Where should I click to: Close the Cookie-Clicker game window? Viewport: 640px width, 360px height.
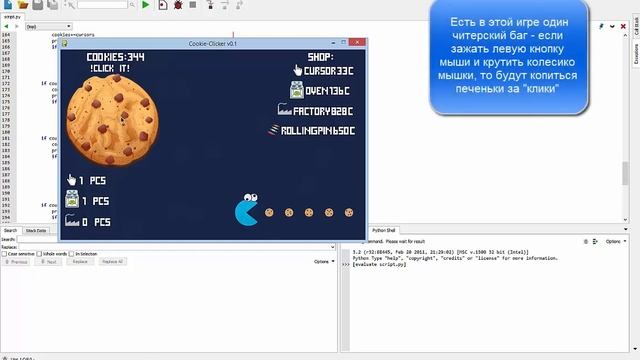(357, 42)
